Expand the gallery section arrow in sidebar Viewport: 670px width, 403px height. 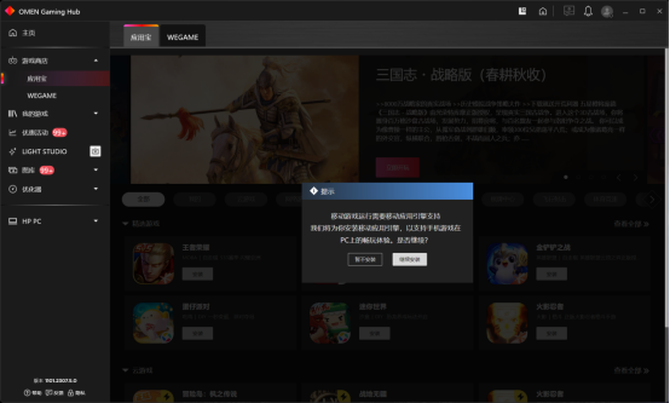click(x=96, y=170)
